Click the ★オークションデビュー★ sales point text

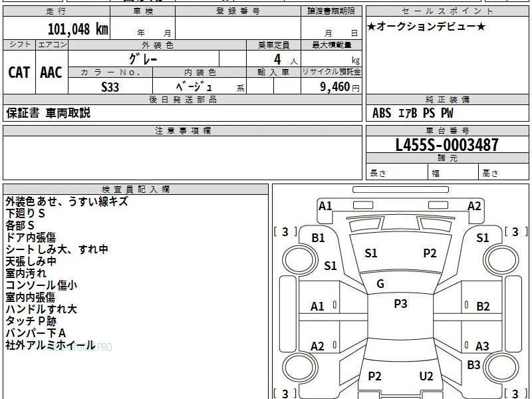(426, 27)
